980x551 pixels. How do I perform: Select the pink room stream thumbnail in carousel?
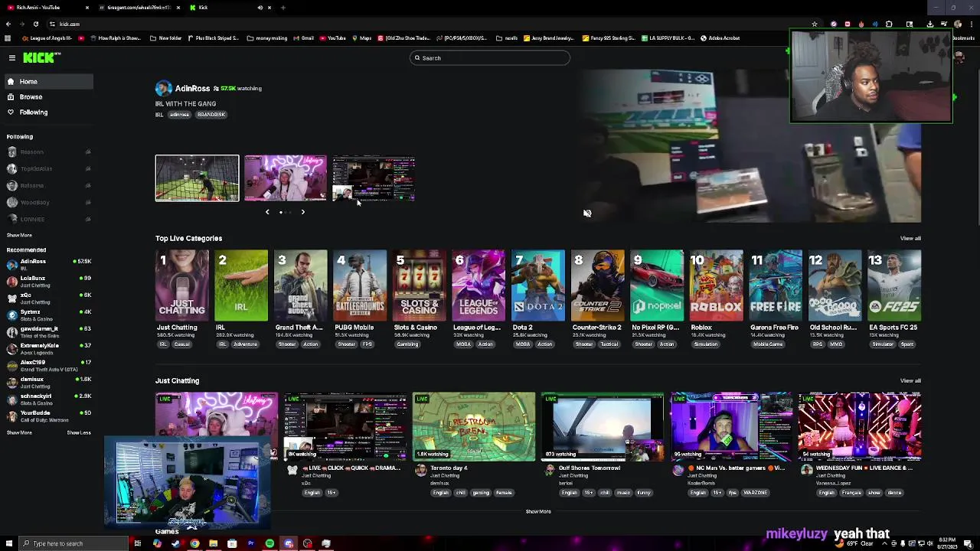[x=286, y=178]
